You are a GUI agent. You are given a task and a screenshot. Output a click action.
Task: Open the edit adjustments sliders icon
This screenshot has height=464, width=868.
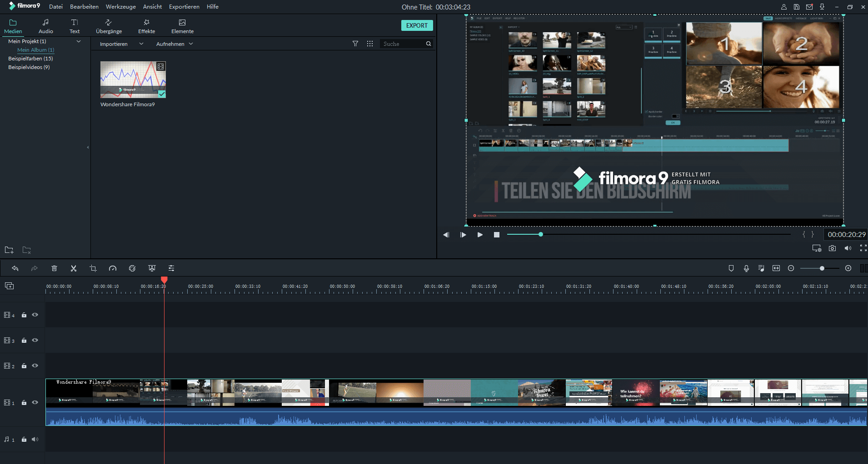171,268
